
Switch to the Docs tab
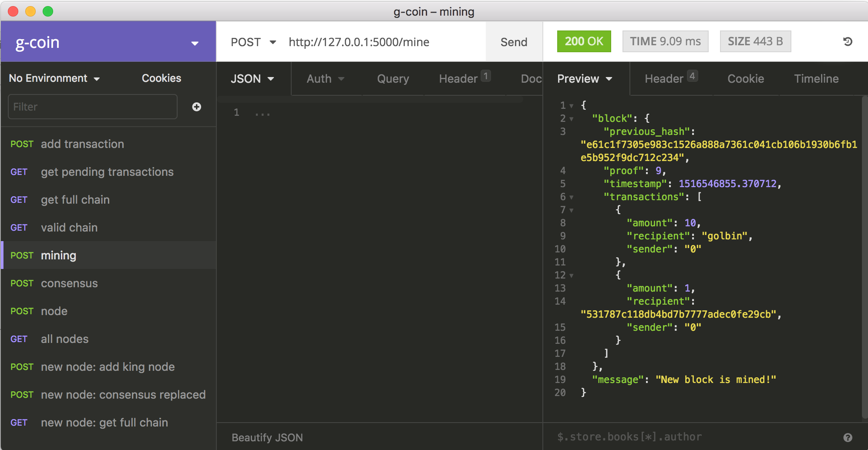(531, 79)
